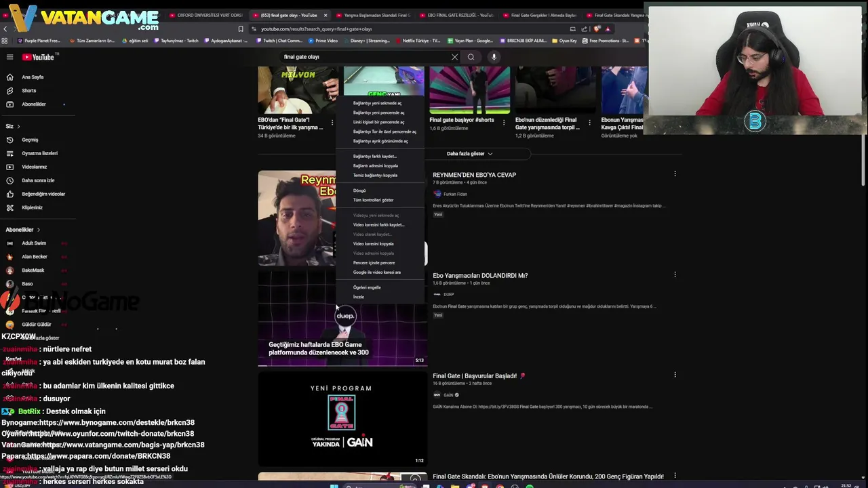
Task: Open Klipleriniz in the sidebar
Action: (32, 207)
